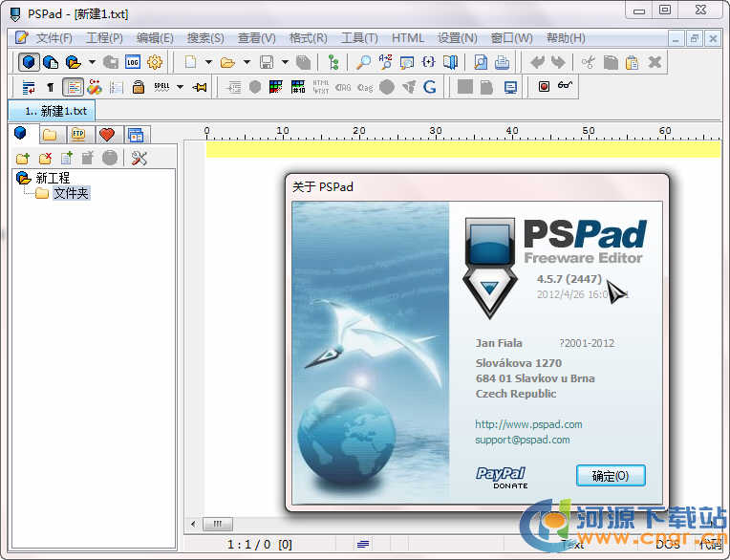Click the macro record red button
This screenshot has height=560, width=730.
click(544, 87)
